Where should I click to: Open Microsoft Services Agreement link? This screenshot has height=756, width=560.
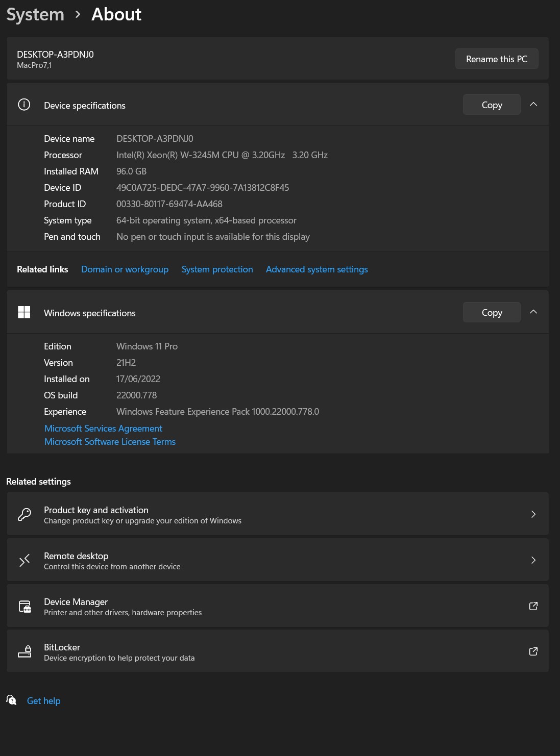tap(103, 429)
